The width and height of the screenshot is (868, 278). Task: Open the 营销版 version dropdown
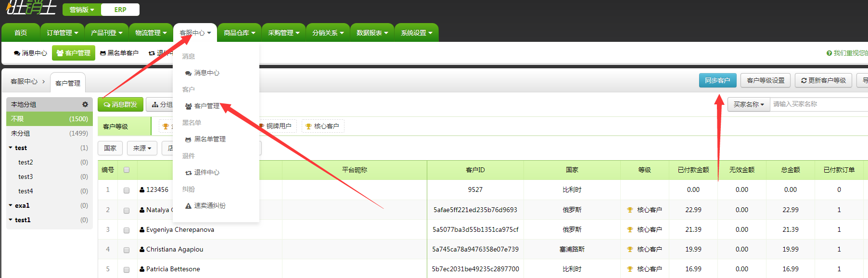[x=82, y=10]
